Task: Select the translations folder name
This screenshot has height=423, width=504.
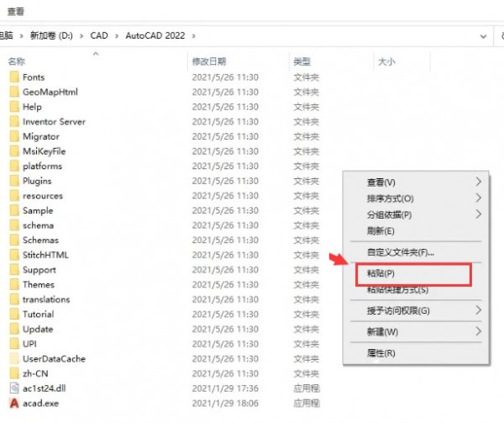Action: point(46,299)
